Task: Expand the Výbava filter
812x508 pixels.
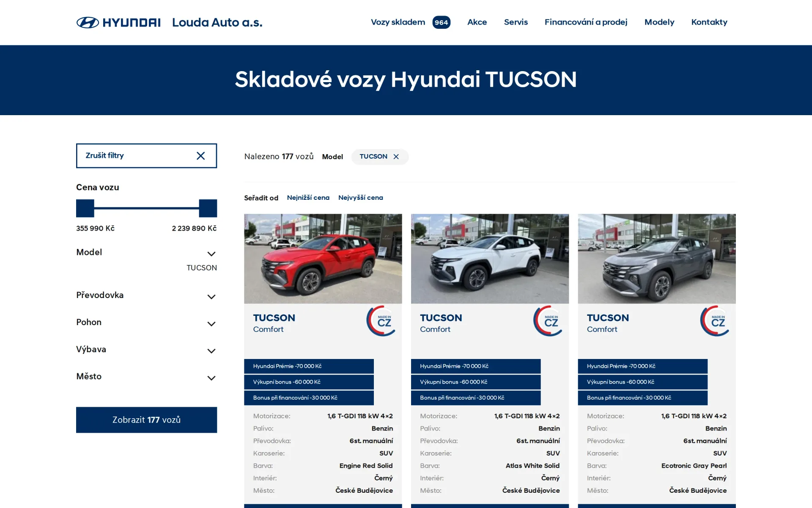Action: pyautogui.click(x=146, y=350)
